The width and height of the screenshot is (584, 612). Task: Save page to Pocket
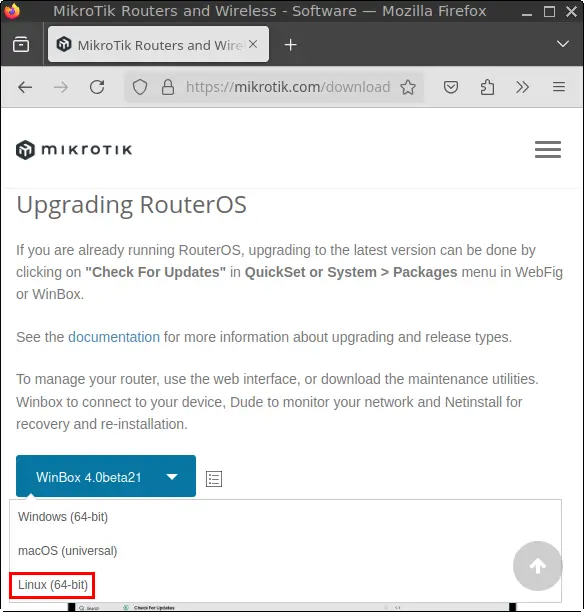tap(450, 87)
